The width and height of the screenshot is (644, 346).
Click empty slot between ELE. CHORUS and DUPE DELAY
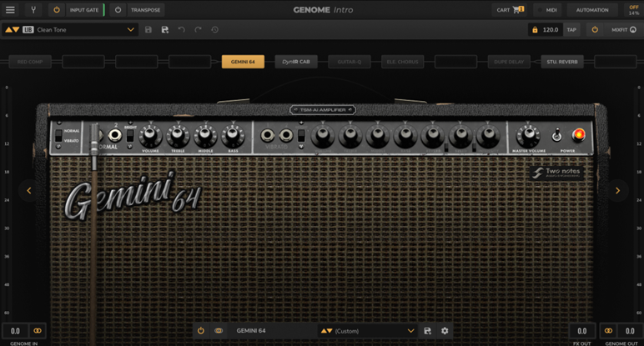pos(455,62)
